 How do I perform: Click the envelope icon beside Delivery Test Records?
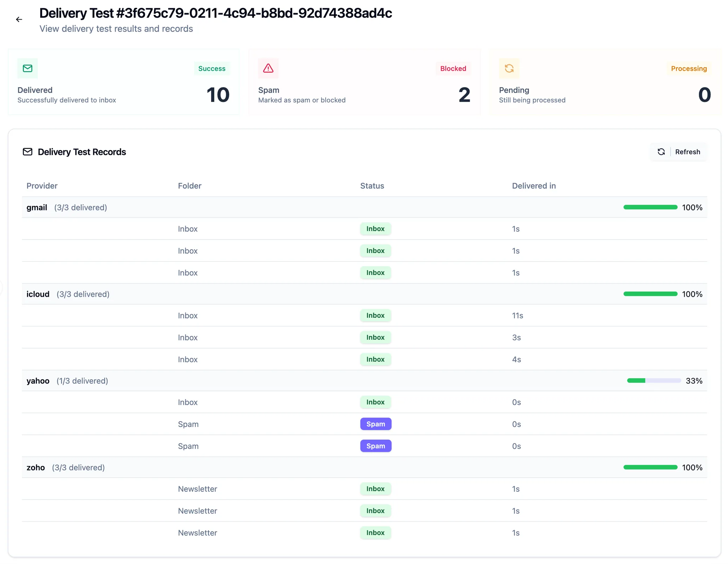click(28, 152)
